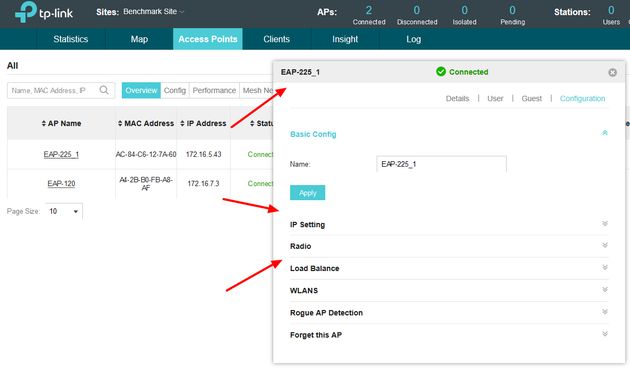Click IP address 172.16.7.3
The image size is (630, 369).
click(203, 184)
